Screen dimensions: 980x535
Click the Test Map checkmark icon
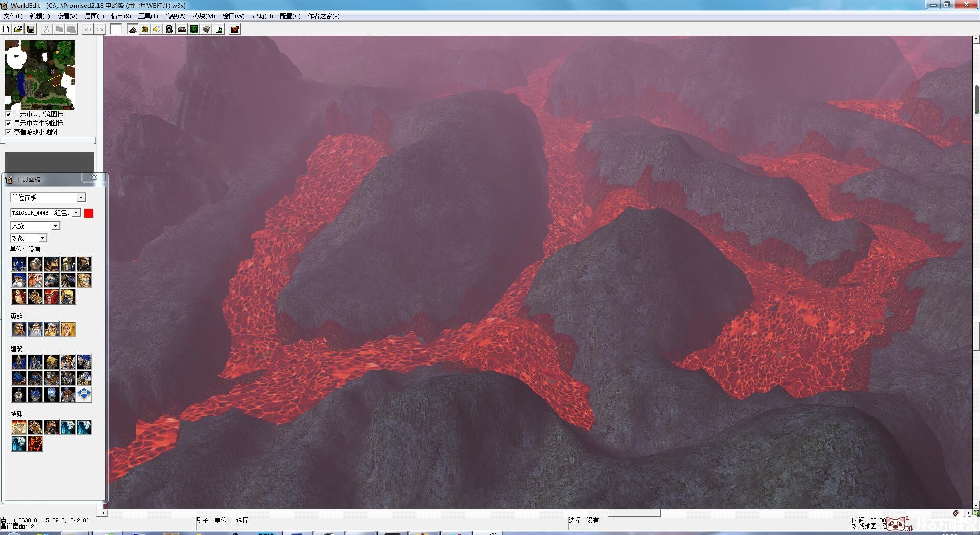(235, 29)
